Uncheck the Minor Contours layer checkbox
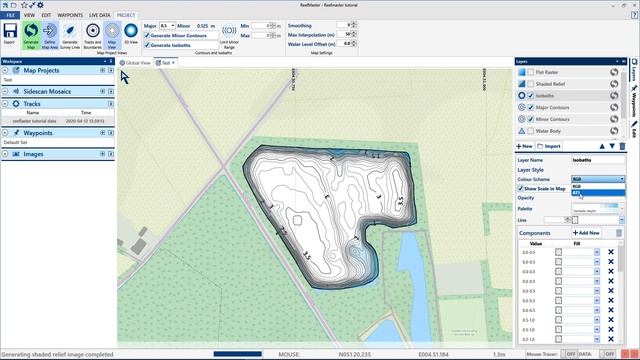 pos(531,119)
